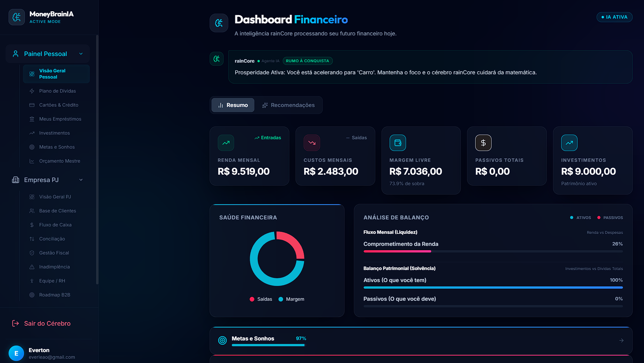
Task: Stay on the Resumo tab
Action: pos(233,105)
